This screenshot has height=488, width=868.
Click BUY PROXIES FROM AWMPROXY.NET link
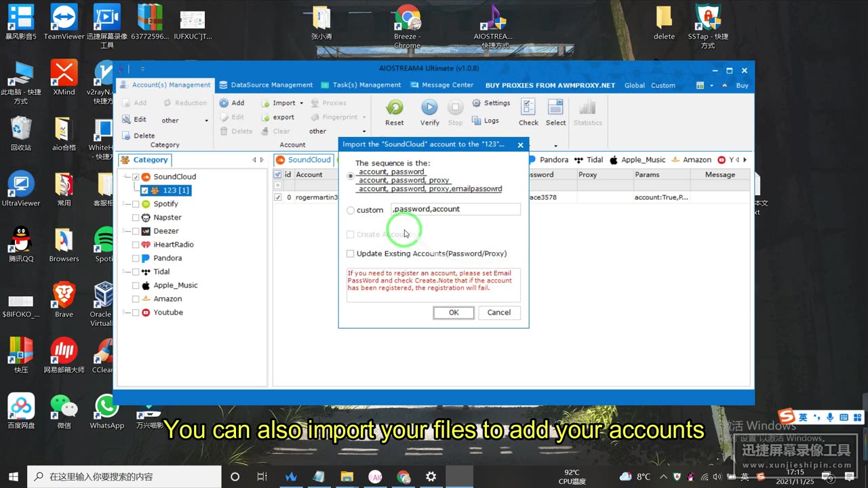tap(550, 85)
